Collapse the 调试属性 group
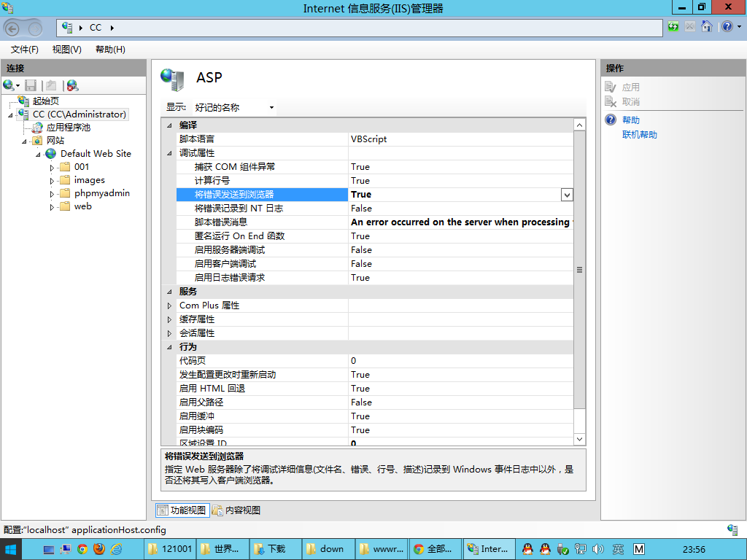This screenshot has height=560, width=747. 169,153
